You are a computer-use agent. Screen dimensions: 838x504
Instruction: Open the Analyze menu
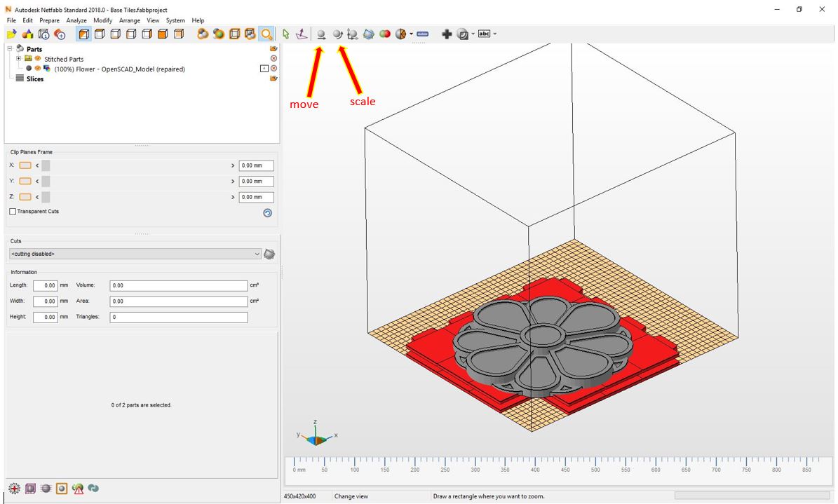pyautogui.click(x=76, y=20)
